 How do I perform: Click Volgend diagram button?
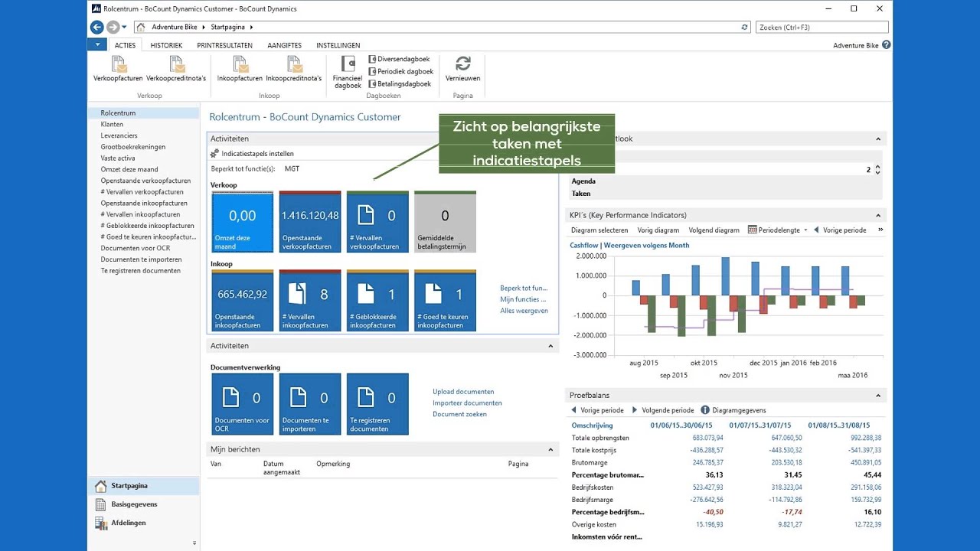tap(714, 230)
